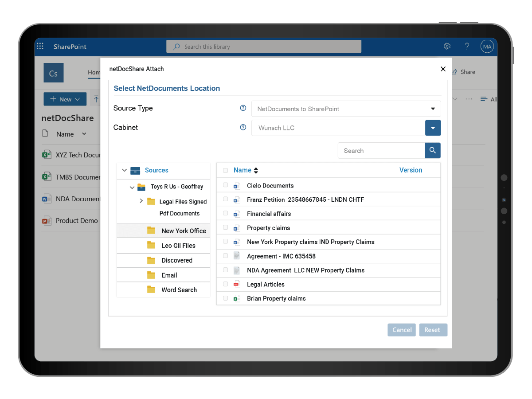Viewport: 532px width, 399px height.
Task: Click the Search field in the dialog
Action: click(x=381, y=150)
